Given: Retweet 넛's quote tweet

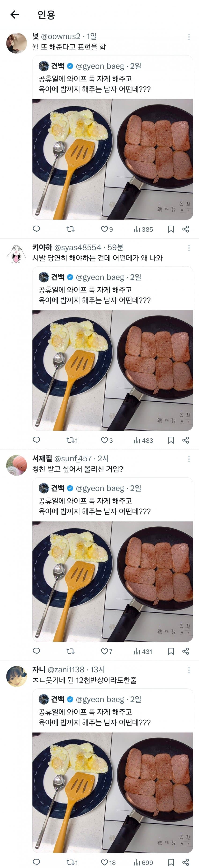Looking at the screenshot, I should pyautogui.click(x=70, y=229).
